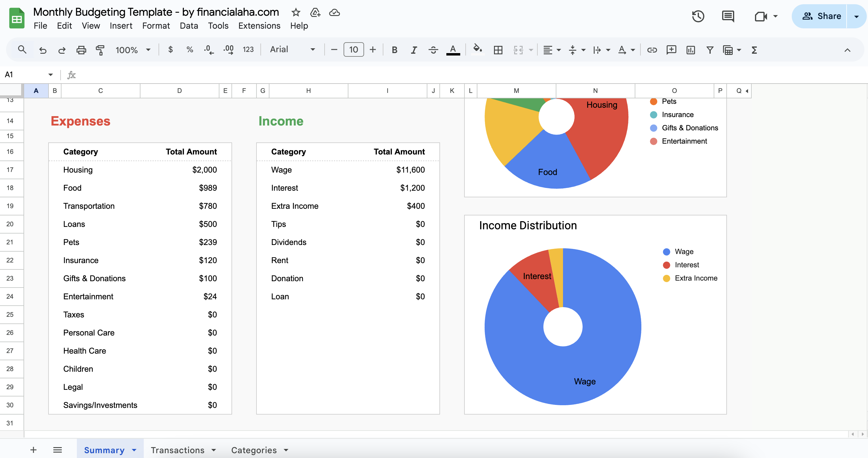The image size is (868, 458).
Task: Click the Share button
Action: pos(819,16)
